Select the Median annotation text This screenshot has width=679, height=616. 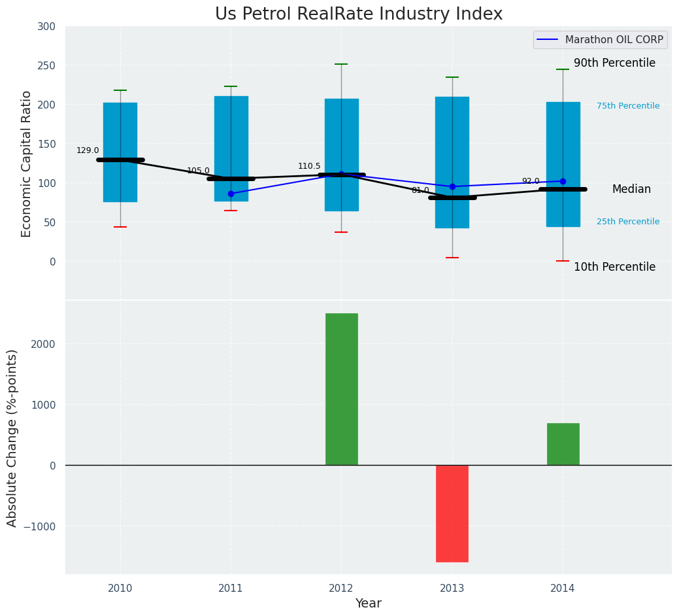631,190
